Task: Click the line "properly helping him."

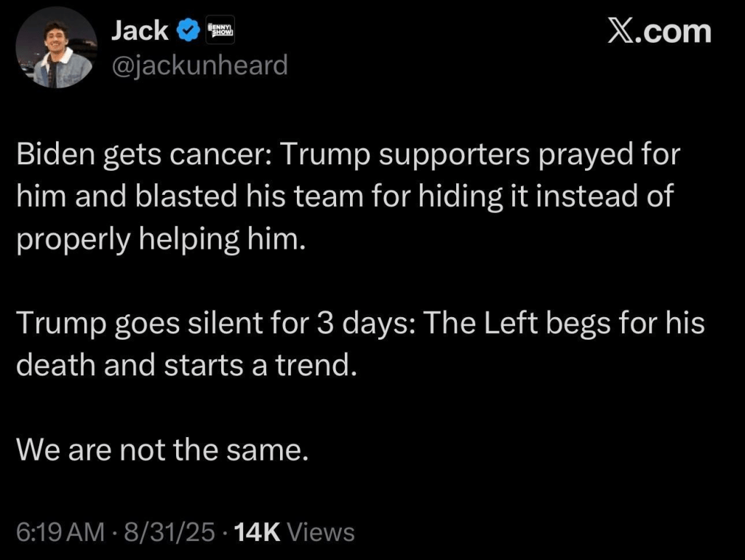Action: point(157,241)
